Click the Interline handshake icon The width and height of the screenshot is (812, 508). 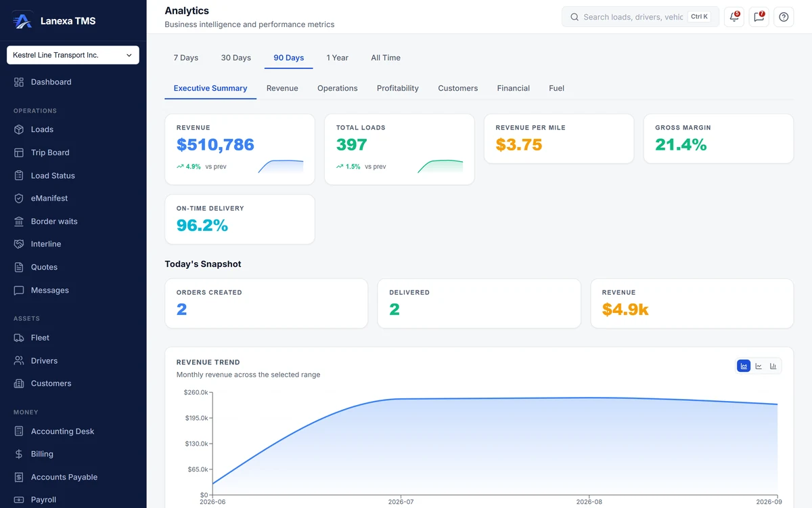point(19,244)
